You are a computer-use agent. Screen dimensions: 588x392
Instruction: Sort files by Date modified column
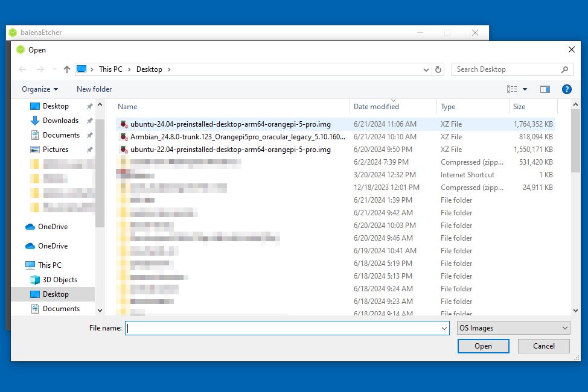click(x=394, y=106)
